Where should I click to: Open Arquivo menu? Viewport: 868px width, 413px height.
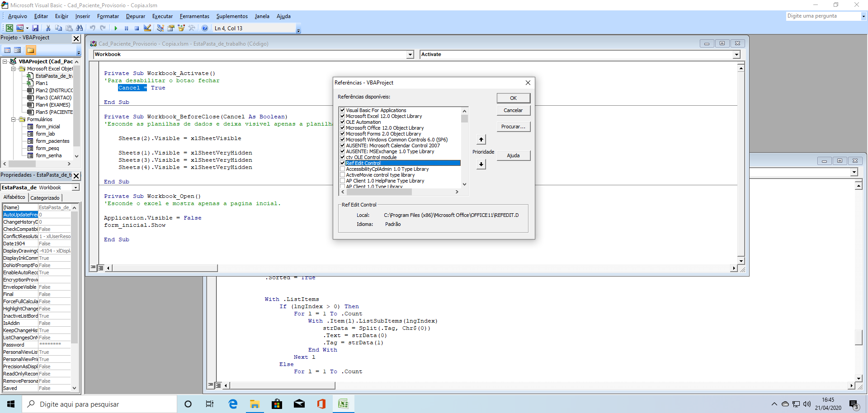tap(17, 16)
